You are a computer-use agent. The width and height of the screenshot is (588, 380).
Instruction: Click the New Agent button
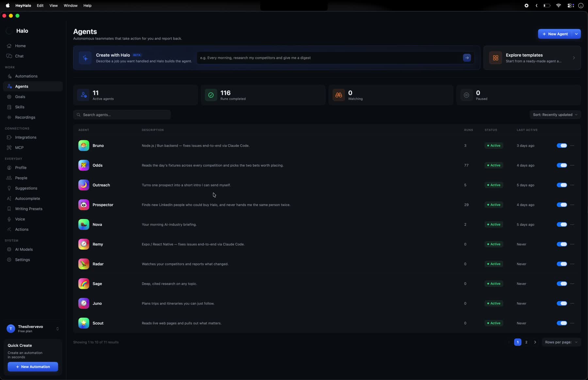pyautogui.click(x=555, y=34)
